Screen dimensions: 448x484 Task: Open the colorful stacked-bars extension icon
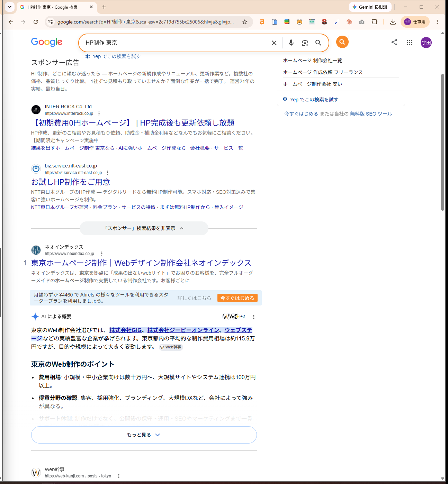pyautogui.click(x=287, y=22)
